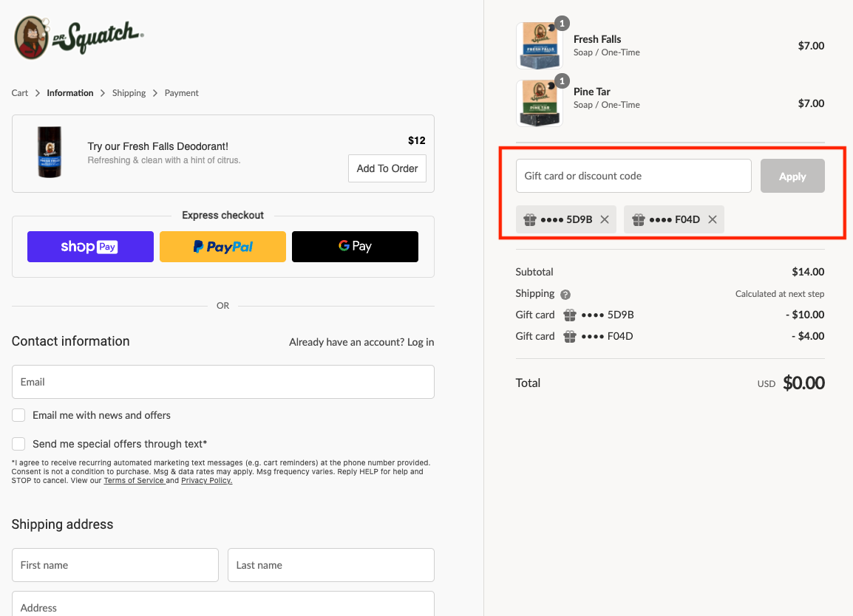Pay with Google Pay

355,247
